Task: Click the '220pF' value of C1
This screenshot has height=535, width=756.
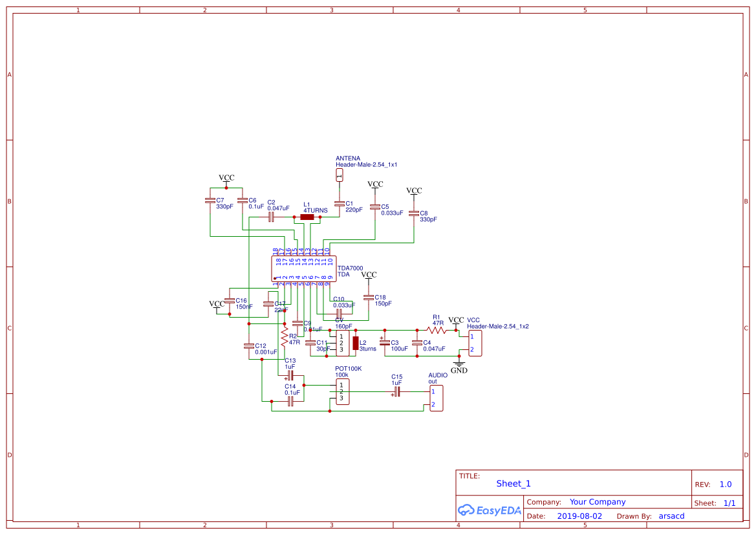Action: click(354, 210)
